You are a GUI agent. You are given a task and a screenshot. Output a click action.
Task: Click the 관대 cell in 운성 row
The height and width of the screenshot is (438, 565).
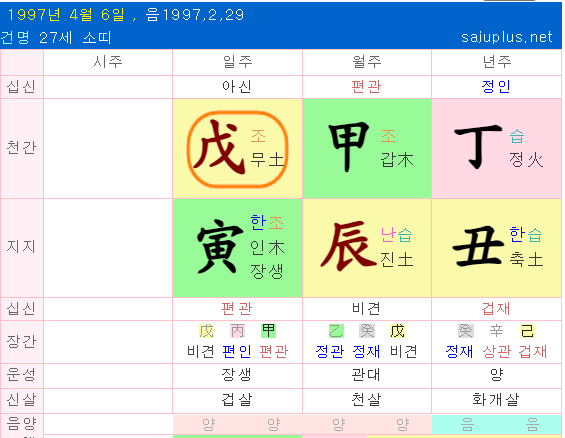click(x=366, y=375)
